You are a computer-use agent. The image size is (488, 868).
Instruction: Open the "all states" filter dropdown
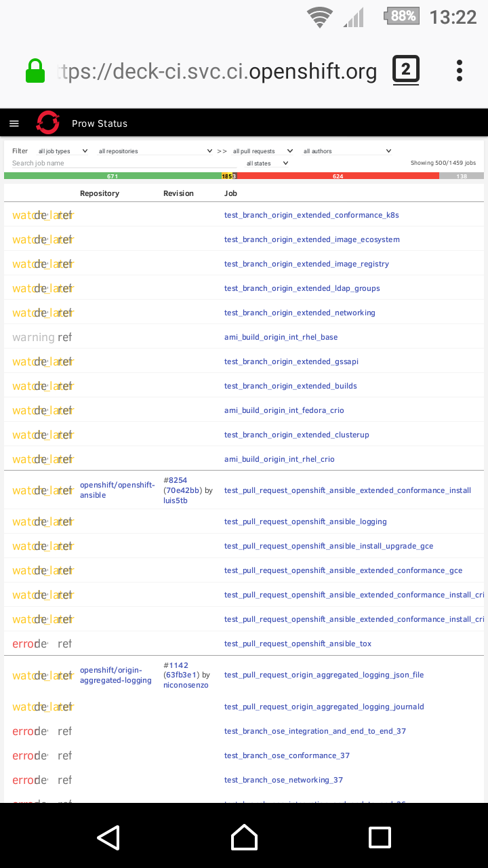(x=268, y=163)
